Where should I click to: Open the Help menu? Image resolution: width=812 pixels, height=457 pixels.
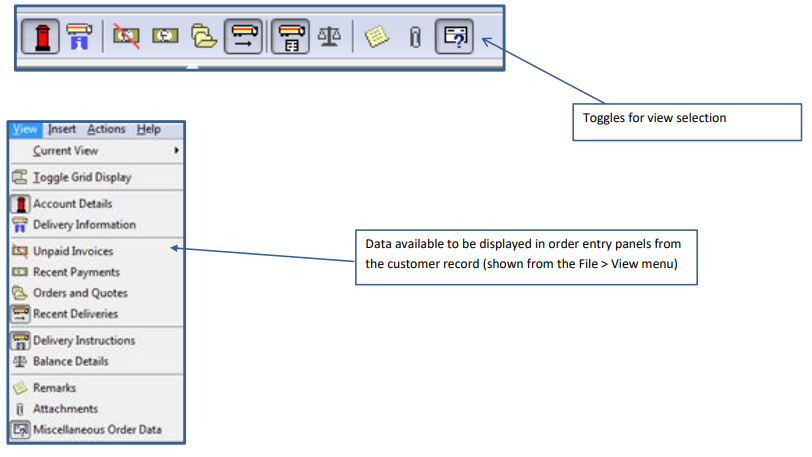pyautogui.click(x=148, y=129)
